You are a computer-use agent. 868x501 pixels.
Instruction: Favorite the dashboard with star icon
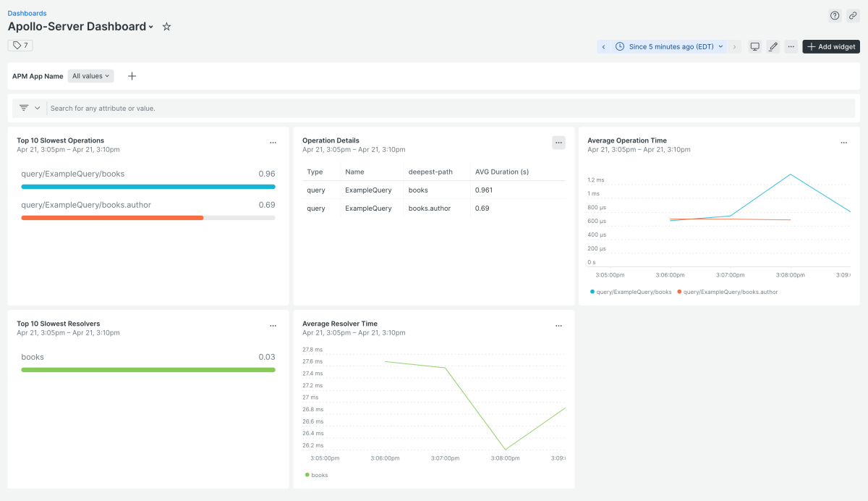(x=166, y=27)
